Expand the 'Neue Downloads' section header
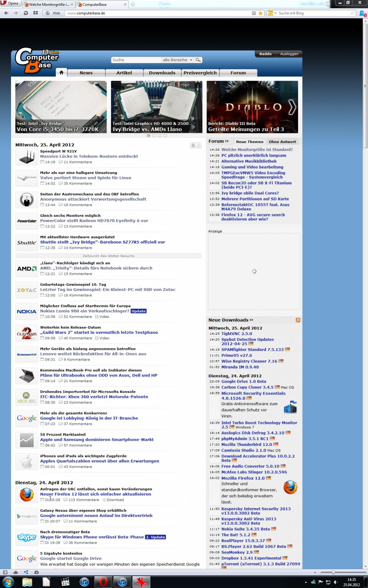Screen dimensions: 368x588 coord(231,320)
